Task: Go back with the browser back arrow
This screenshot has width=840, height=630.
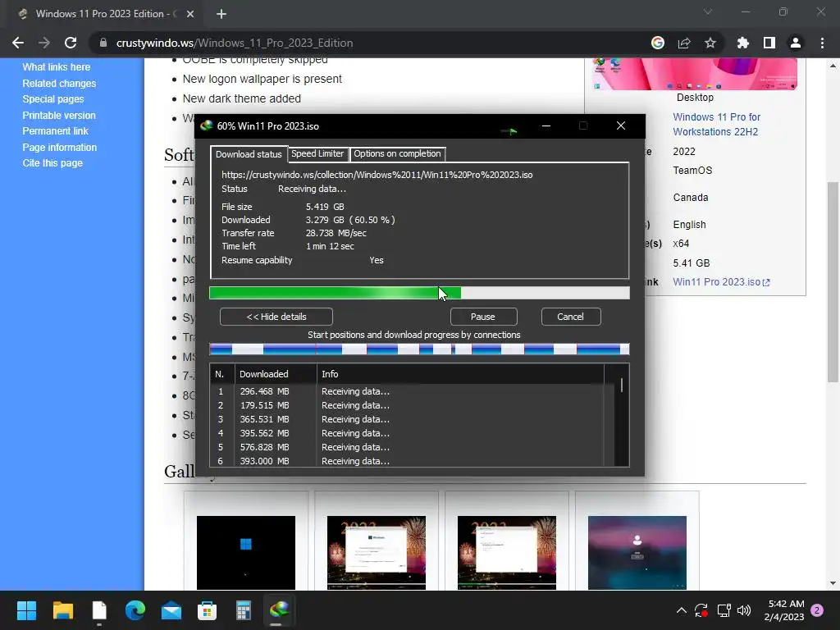Action: [18, 43]
